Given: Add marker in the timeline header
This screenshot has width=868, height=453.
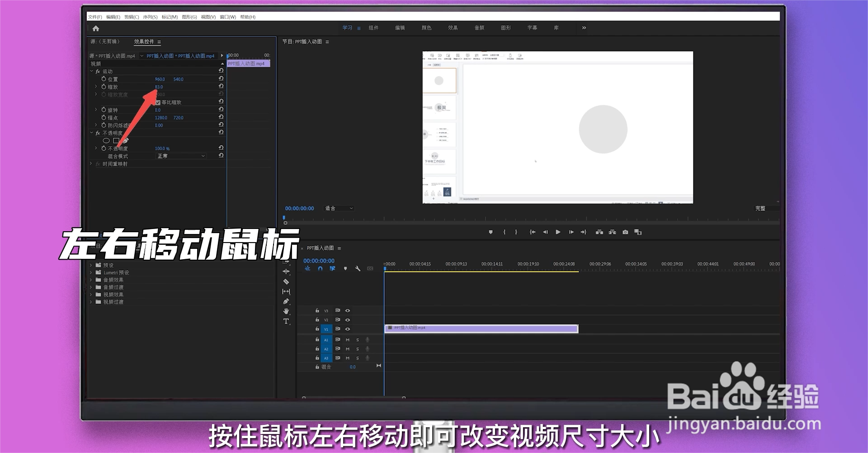Looking at the screenshot, I should coord(345,268).
